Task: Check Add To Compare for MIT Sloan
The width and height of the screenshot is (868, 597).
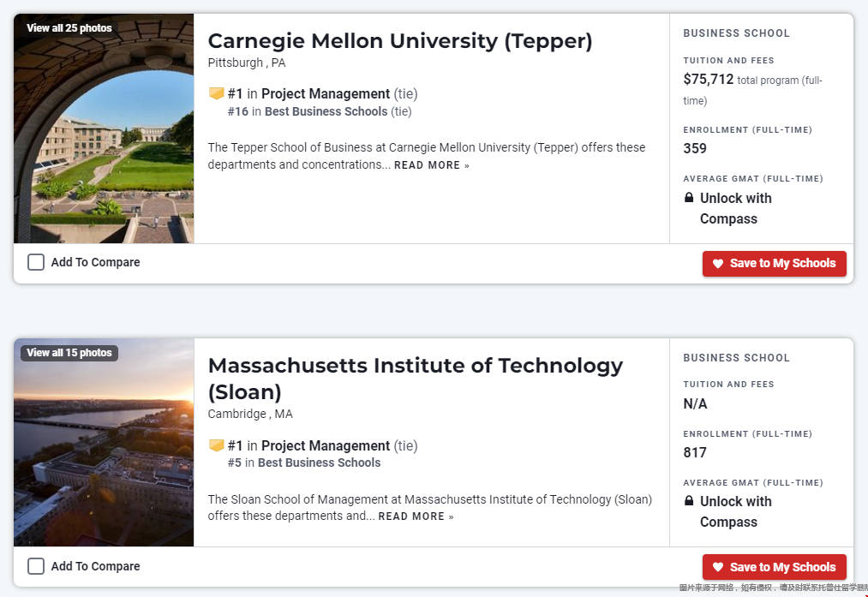Action: (x=36, y=566)
